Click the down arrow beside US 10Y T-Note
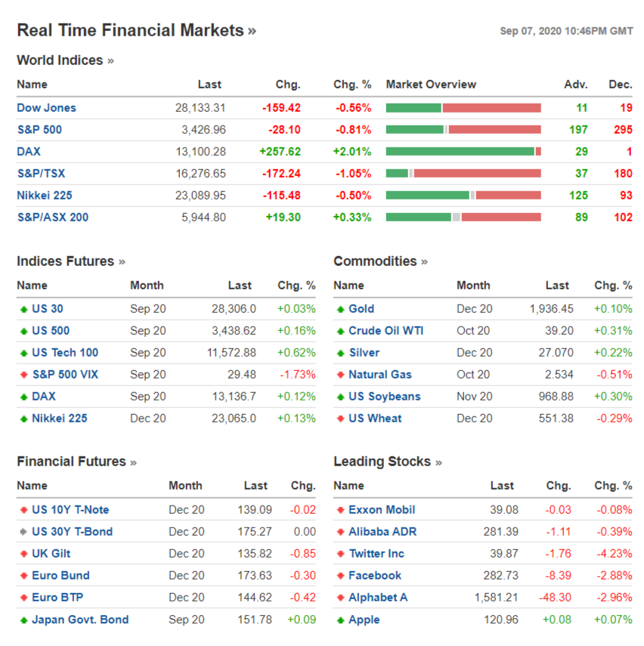This screenshot has width=644, height=646. click(x=24, y=510)
